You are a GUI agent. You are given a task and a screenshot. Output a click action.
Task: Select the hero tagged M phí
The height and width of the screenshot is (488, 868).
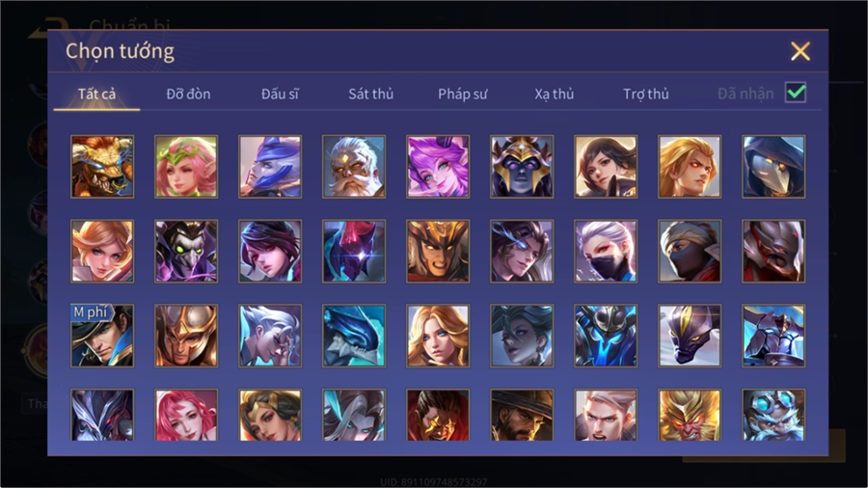(x=102, y=336)
